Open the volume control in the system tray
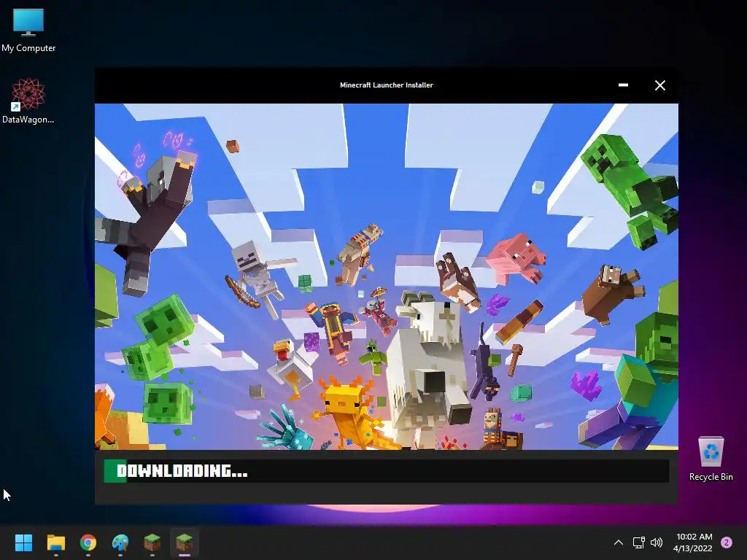Image resolution: width=747 pixels, height=560 pixels. click(x=657, y=542)
